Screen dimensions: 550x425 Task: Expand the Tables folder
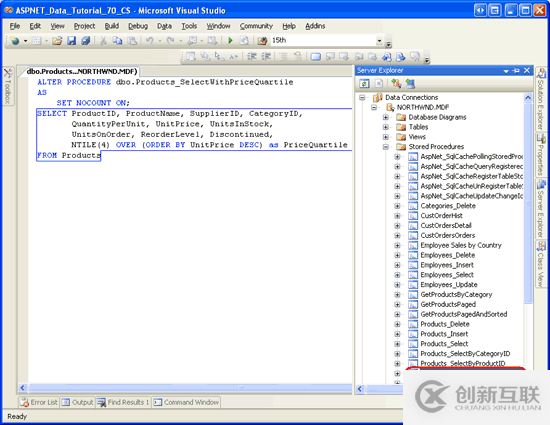tap(385, 127)
